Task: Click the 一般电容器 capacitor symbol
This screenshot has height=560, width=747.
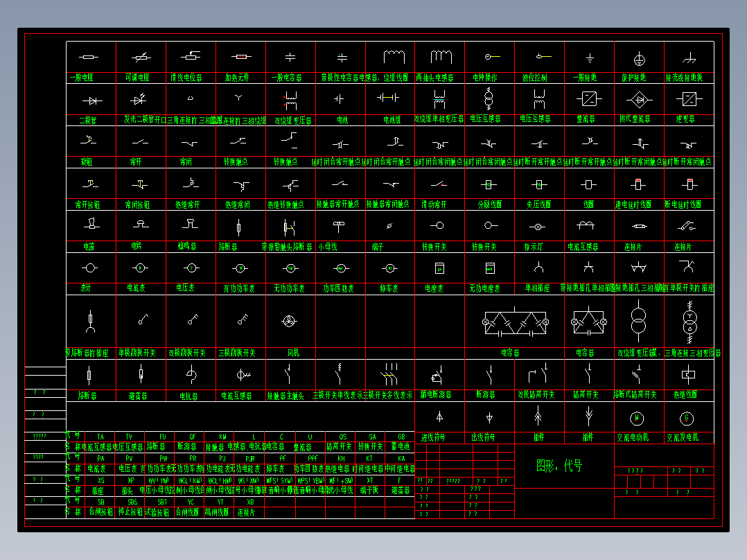Action: [290, 58]
